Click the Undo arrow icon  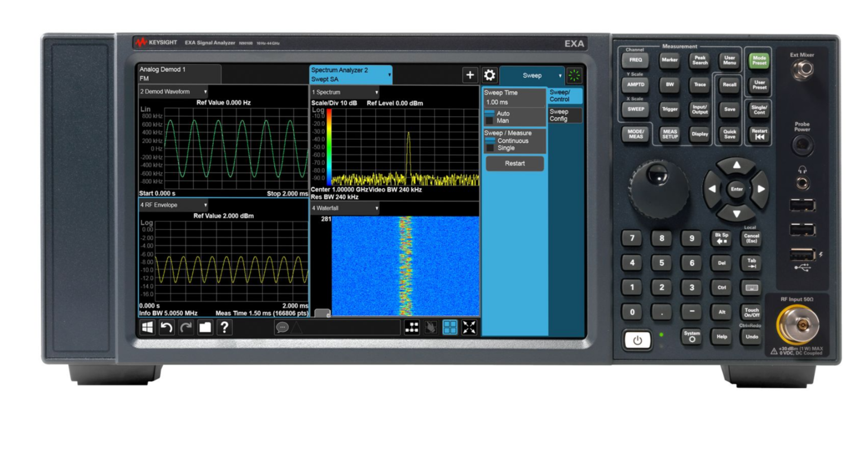click(167, 328)
